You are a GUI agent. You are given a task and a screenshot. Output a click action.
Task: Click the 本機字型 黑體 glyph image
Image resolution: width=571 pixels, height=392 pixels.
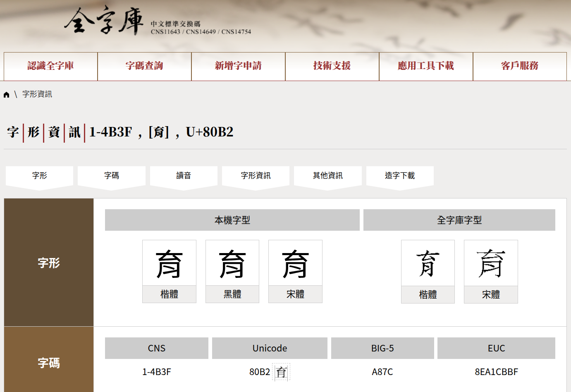[232, 263]
